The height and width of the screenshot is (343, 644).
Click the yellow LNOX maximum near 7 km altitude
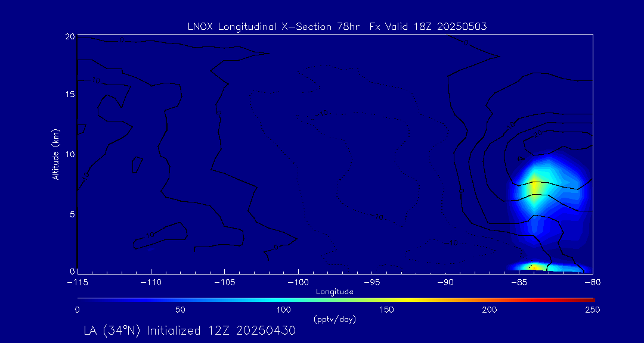click(535, 186)
